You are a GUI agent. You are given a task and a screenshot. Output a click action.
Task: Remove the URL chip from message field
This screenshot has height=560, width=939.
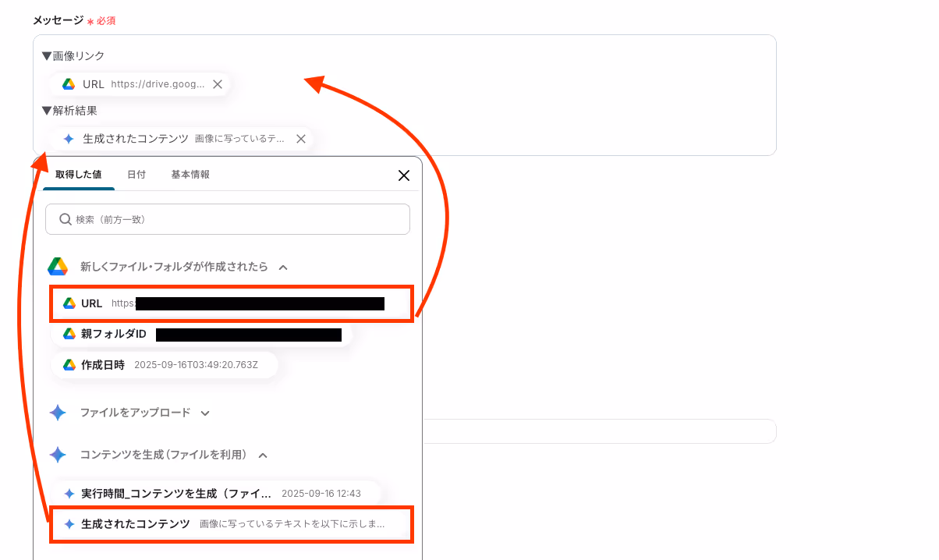click(x=218, y=84)
